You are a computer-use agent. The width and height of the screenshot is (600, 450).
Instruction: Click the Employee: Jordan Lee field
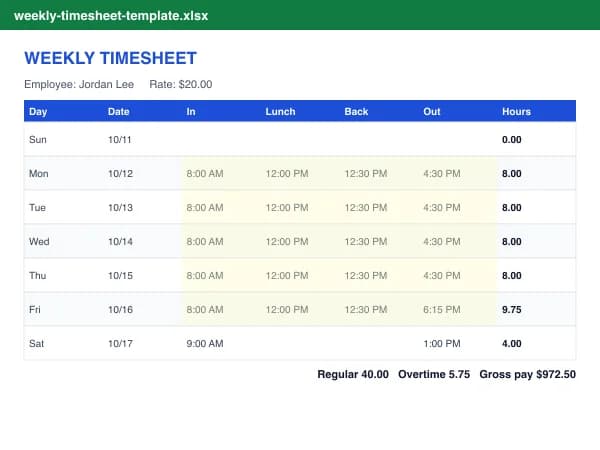[79, 84]
